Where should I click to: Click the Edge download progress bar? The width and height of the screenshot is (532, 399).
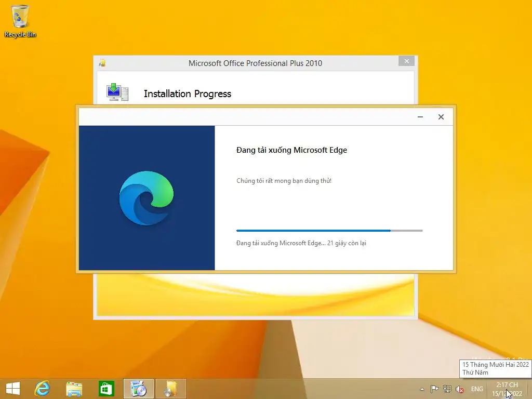coord(329,231)
